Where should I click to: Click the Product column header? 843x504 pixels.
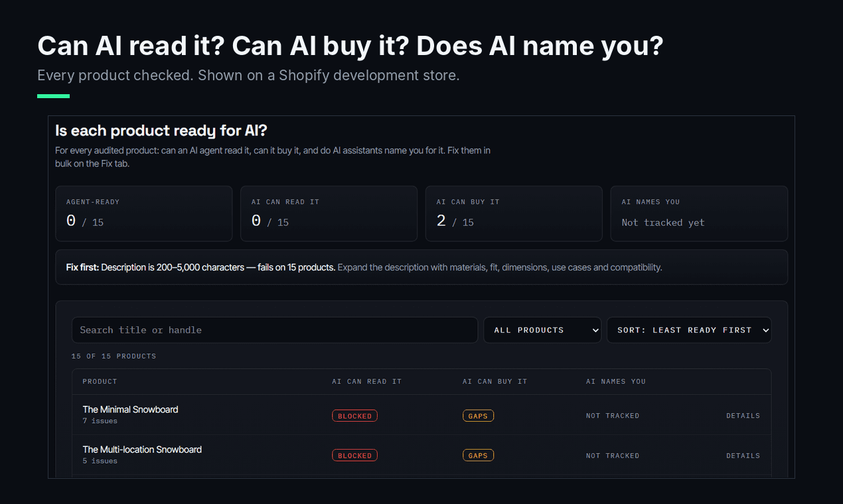click(x=100, y=381)
